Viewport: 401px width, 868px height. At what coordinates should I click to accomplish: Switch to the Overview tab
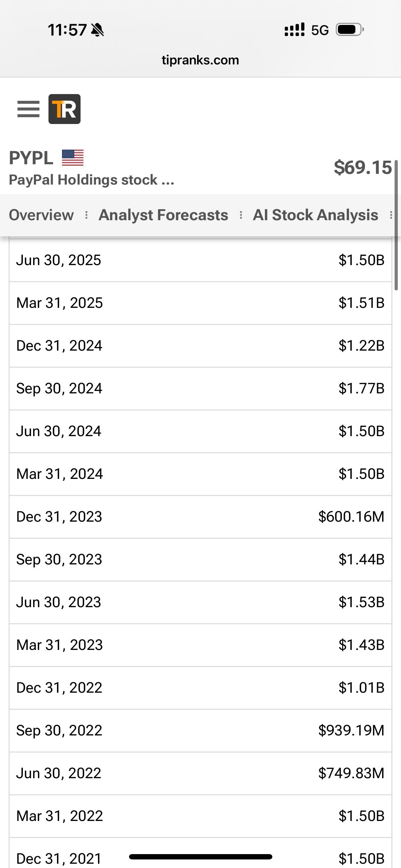point(41,215)
